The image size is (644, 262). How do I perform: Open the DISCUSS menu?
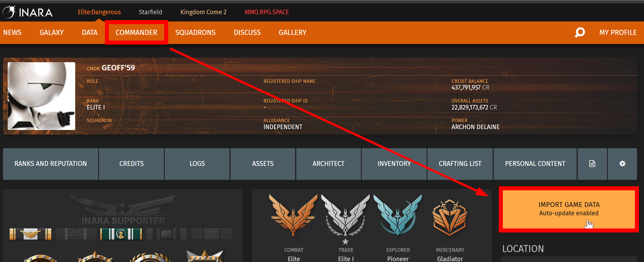(x=247, y=32)
